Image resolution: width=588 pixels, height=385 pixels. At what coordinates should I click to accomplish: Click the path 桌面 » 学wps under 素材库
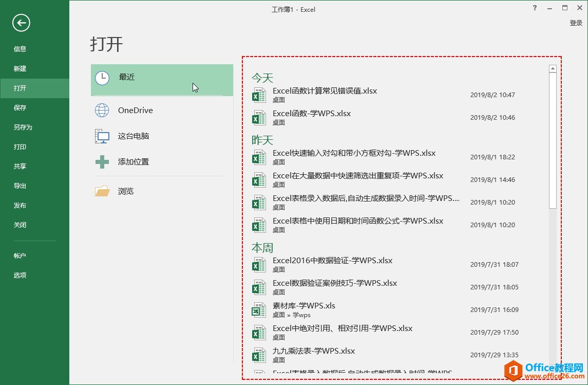(291, 315)
